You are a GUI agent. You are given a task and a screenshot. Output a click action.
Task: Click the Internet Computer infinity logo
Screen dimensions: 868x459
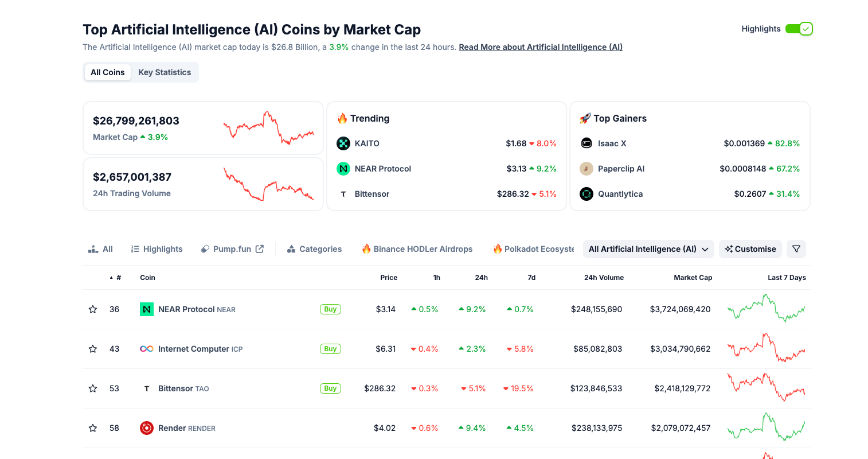coord(147,349)
